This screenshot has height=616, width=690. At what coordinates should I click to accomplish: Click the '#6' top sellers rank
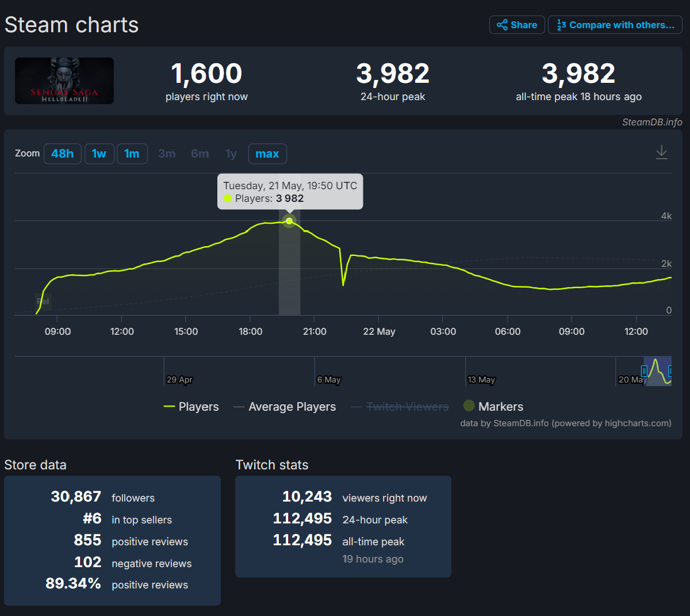coord(92,518)
